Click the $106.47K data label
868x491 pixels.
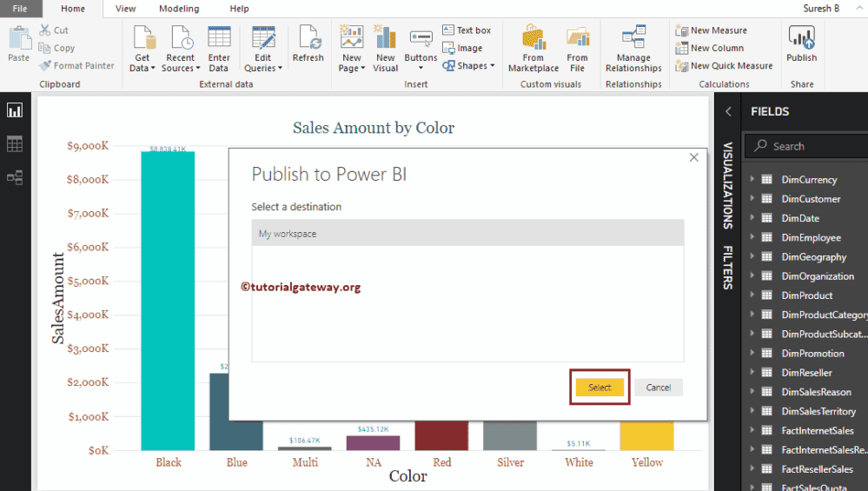[304, 441]
